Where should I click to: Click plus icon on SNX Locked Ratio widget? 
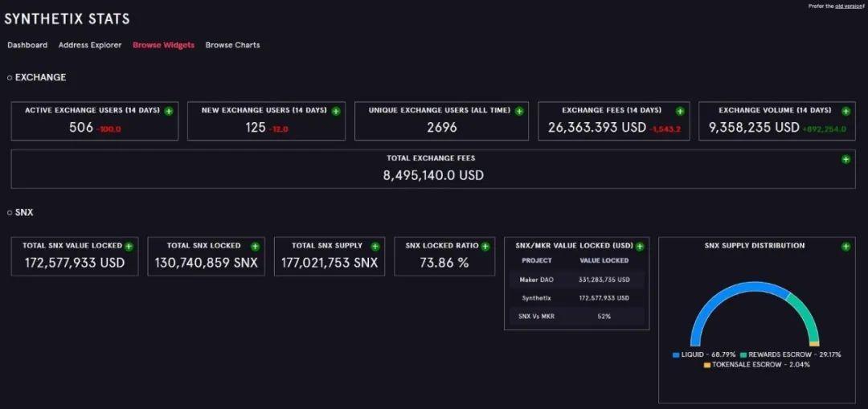[x=485, y=247]
